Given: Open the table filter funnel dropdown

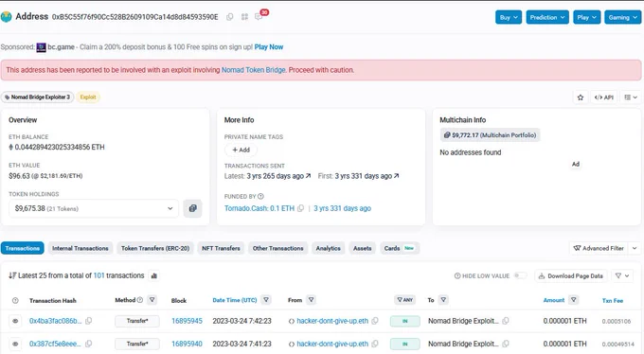Looking at the screenshot, I should (622, 276).
